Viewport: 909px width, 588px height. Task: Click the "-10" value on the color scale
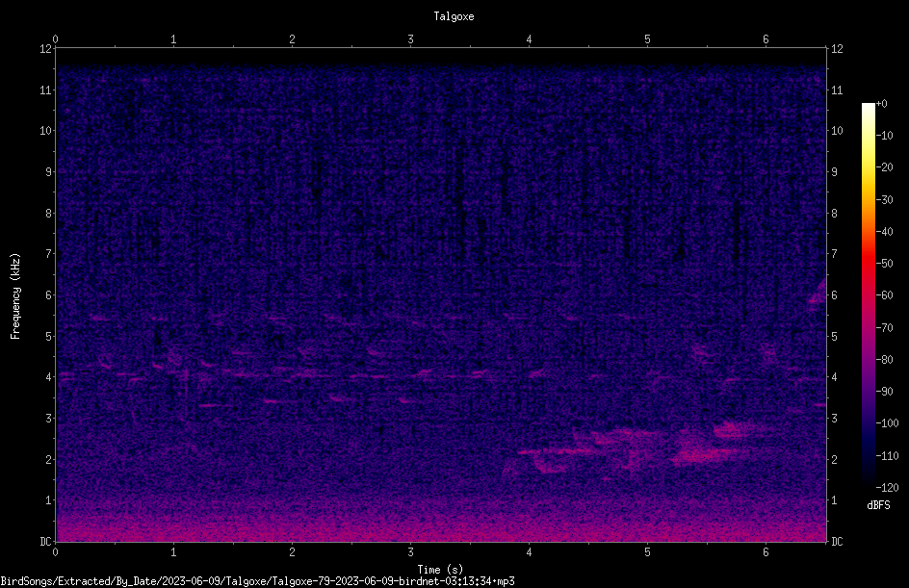(885, 136)
